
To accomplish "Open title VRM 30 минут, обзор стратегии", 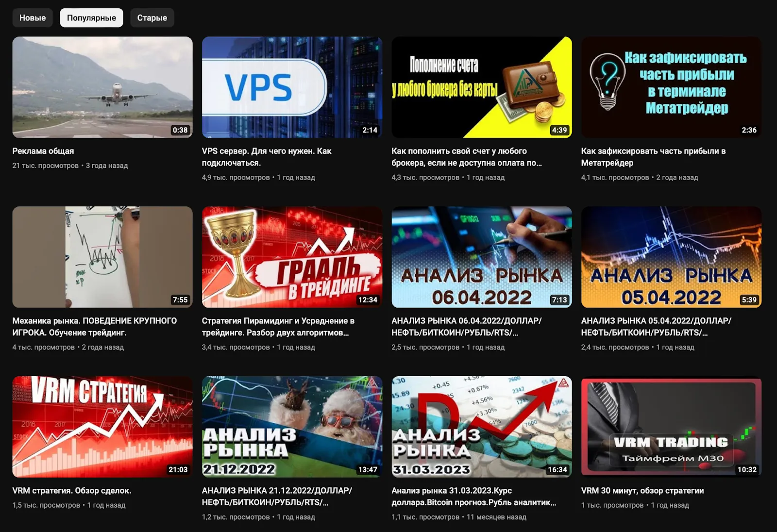I will coord(642,491).
